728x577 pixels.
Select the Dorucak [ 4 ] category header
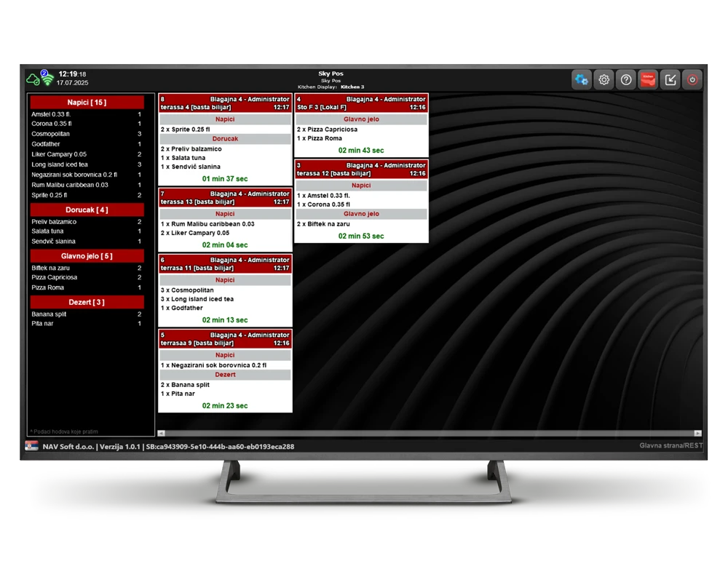87,210
